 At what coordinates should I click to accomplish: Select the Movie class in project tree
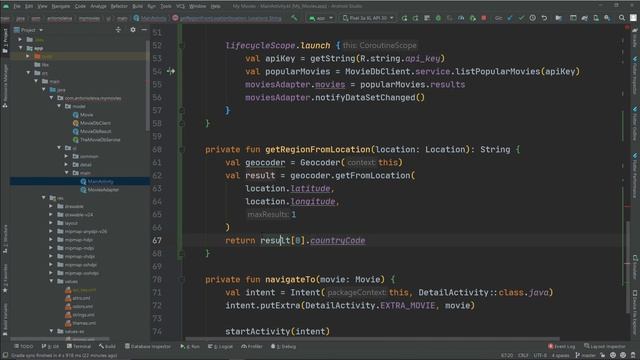coord(86,115)
